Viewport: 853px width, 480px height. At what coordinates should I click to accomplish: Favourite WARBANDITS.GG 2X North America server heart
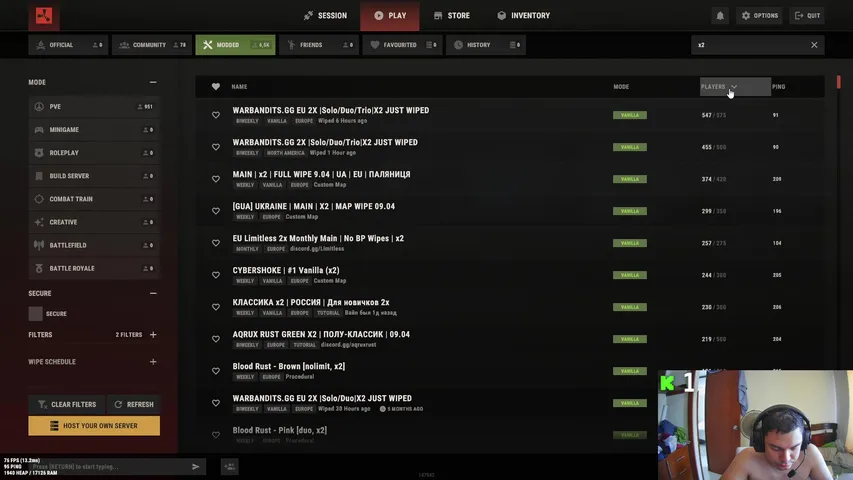point(216,147)
